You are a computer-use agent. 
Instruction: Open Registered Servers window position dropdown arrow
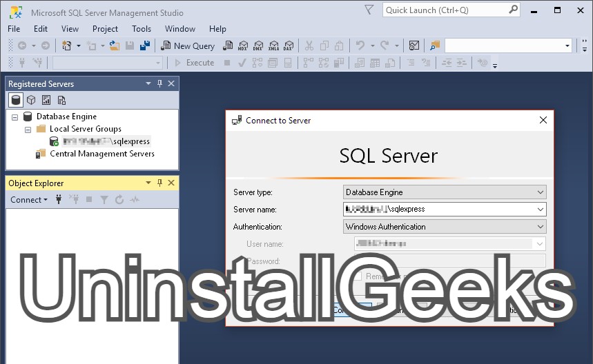coord(148,83)
